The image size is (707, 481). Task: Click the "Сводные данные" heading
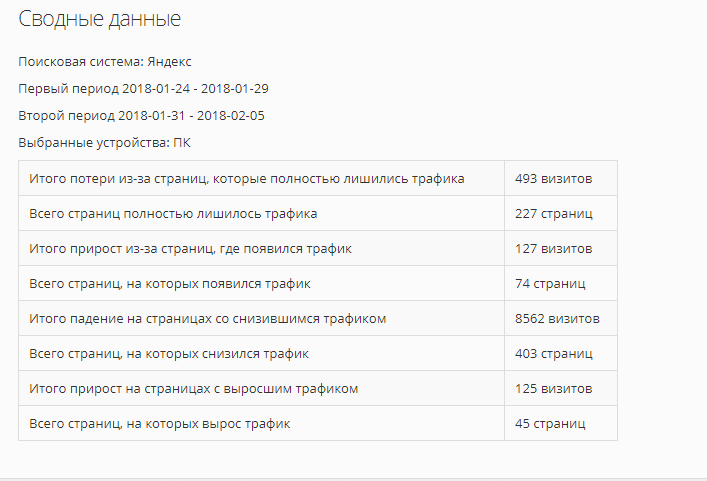tap(100, 19)
